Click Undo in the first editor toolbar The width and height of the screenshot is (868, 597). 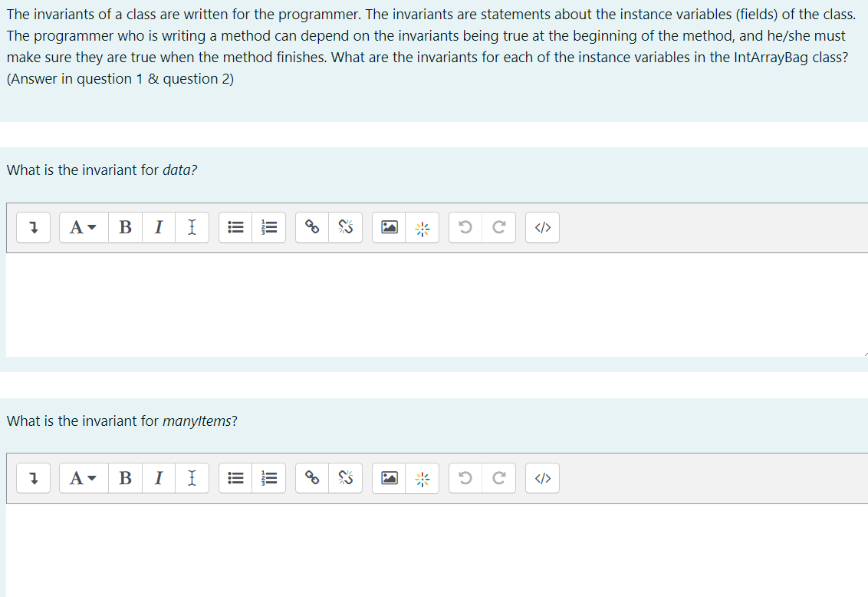click(x=465, y=227)
